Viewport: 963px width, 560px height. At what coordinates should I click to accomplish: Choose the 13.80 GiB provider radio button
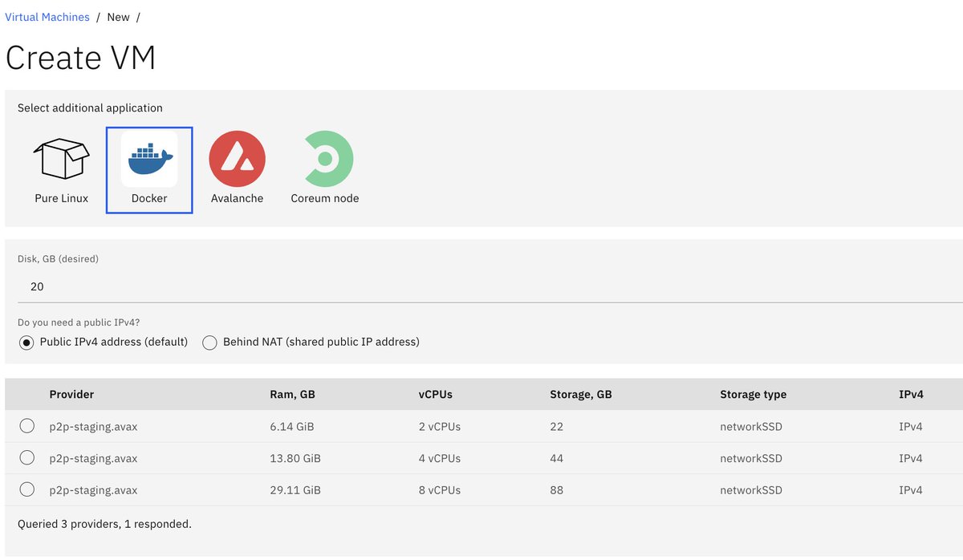(x=26, y=458)
